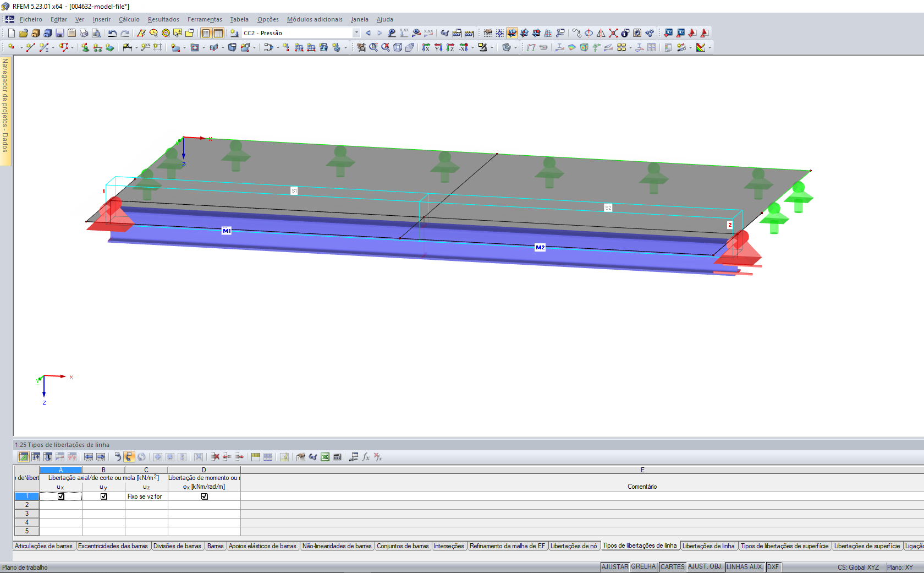Open Ficheiro menu
The width and height of the screenshot is (924, 573).
[x=31, y=19]
